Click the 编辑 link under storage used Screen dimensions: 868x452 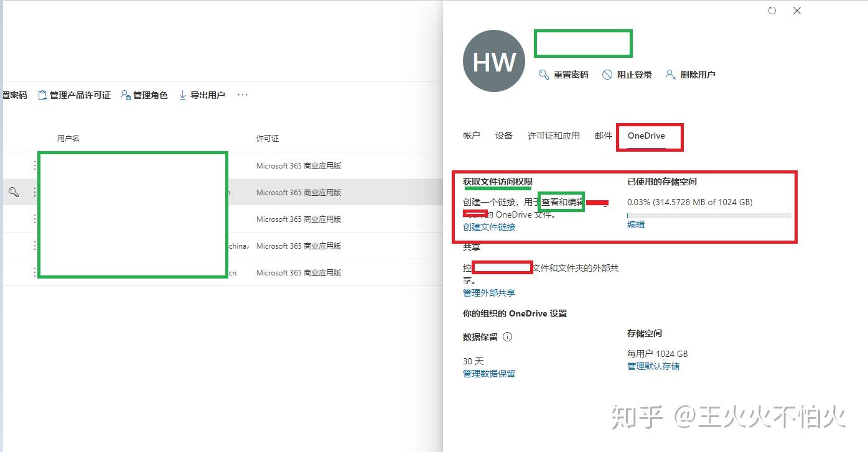pos(636,224)
